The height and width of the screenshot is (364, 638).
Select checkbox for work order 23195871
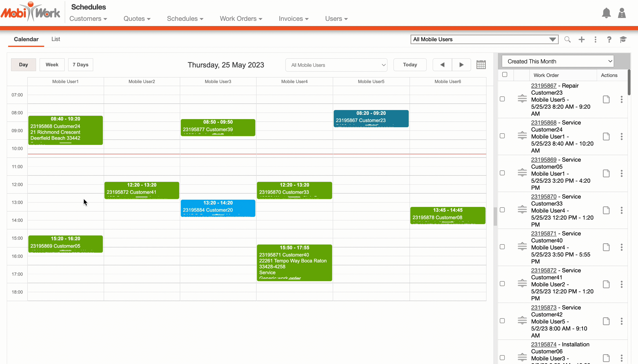click(x=502, y=247)
